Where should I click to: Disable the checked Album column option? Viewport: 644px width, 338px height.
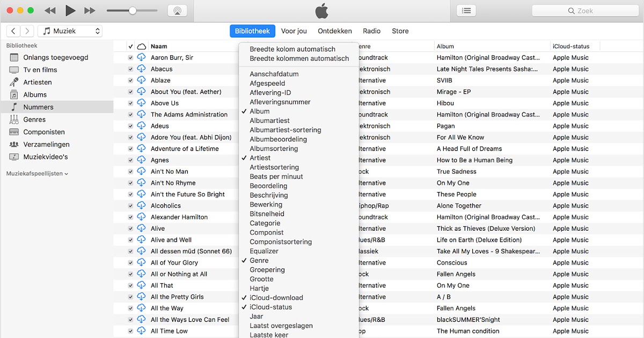[260, 111]
